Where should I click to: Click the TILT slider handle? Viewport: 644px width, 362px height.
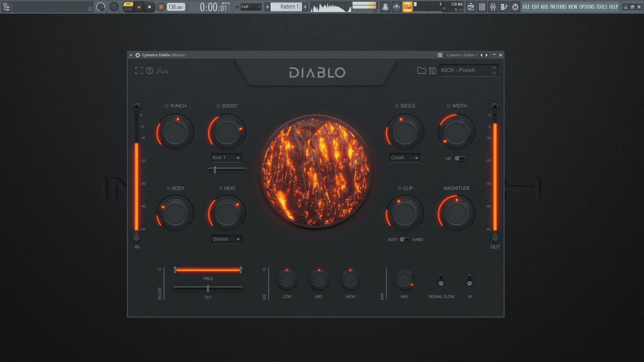tap(208, 288)
